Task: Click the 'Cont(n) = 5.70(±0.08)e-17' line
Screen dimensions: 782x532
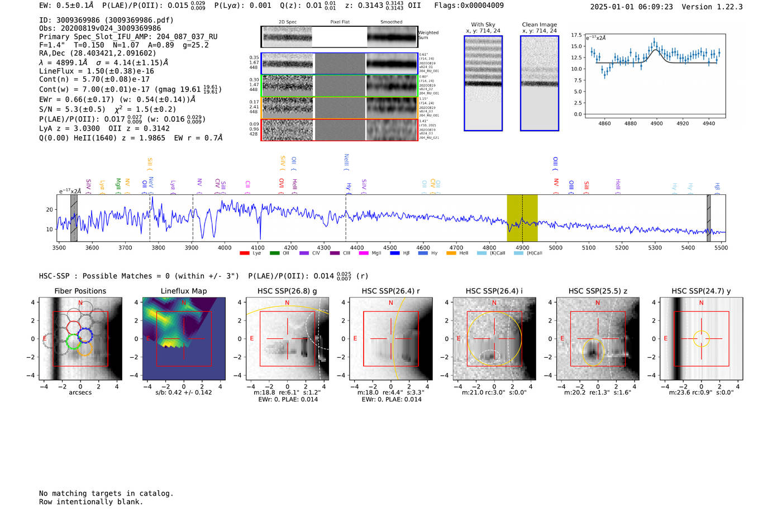Action: 94,79
